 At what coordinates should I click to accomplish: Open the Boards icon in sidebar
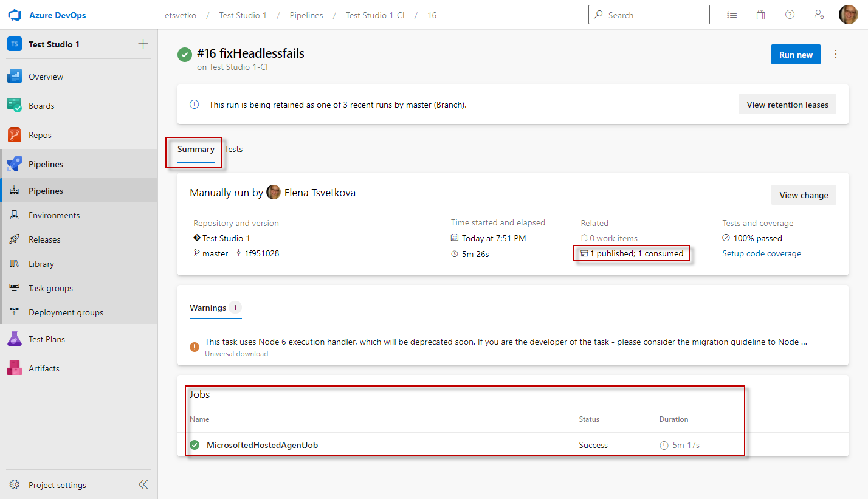coord(15,106)
